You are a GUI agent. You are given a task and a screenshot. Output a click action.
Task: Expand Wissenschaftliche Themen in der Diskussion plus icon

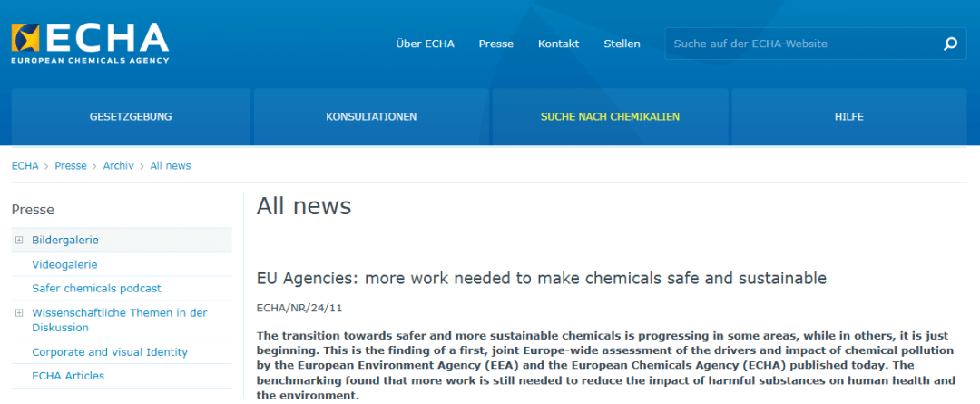18,313
